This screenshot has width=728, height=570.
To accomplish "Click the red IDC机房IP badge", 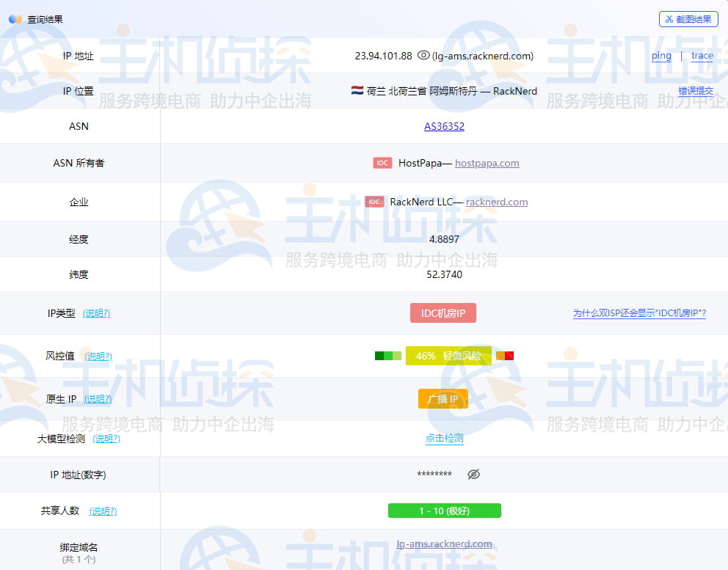I will click(x=443, y=313).
